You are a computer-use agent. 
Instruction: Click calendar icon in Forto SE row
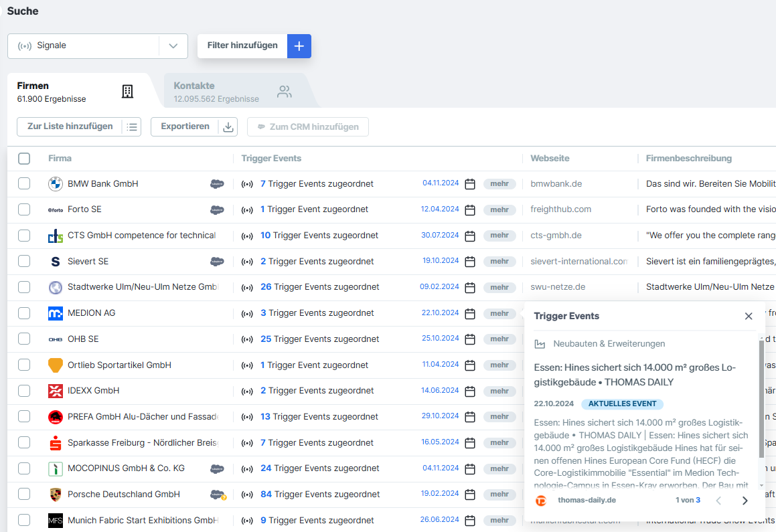click(470, 209)
